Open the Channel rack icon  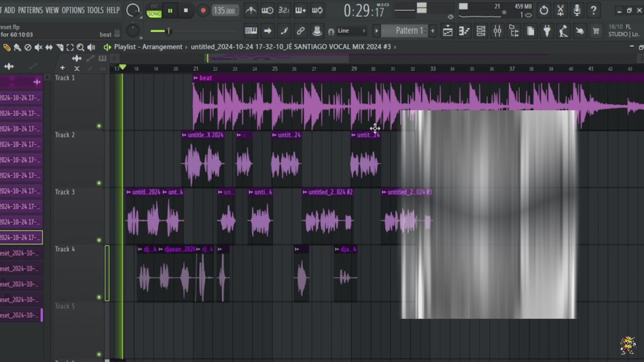pyautogui.click(x=481, y=31)
